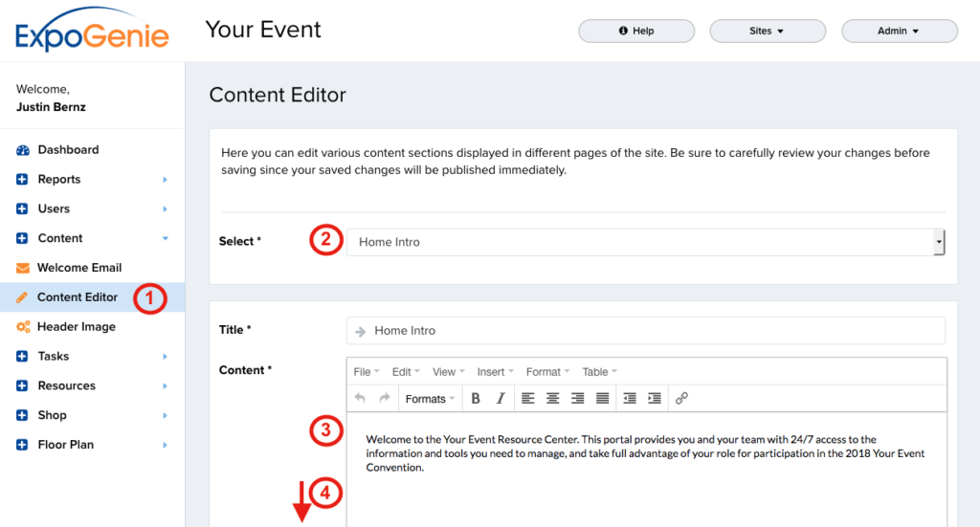
Task: Click the Bold formatting icon
Action: 476,399
